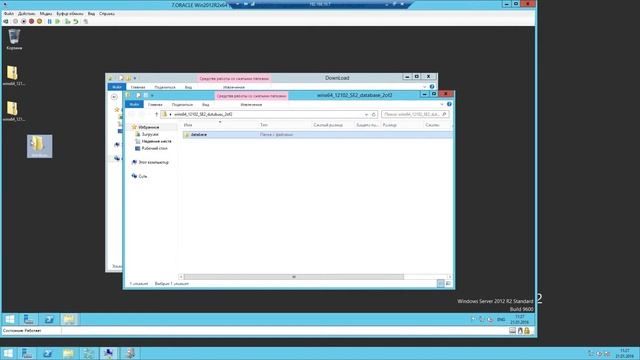
Task: Create a checkpoint using the VM toolbar icon
Action: click(x=68, y=21)
